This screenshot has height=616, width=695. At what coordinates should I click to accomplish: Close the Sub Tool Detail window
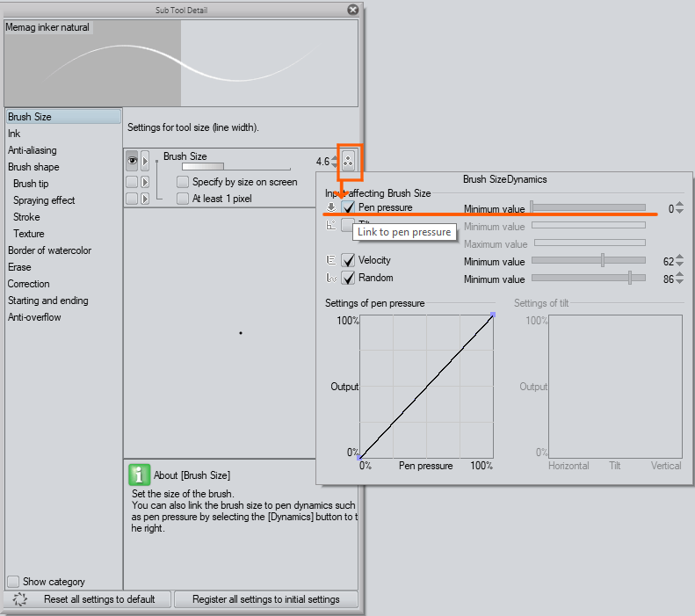(353, 10)
